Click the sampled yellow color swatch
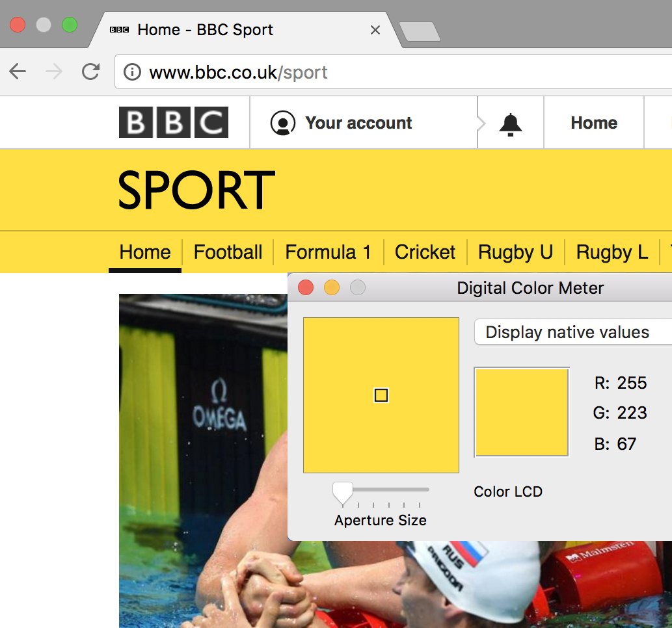672x628 pixels. click(522, 412)
